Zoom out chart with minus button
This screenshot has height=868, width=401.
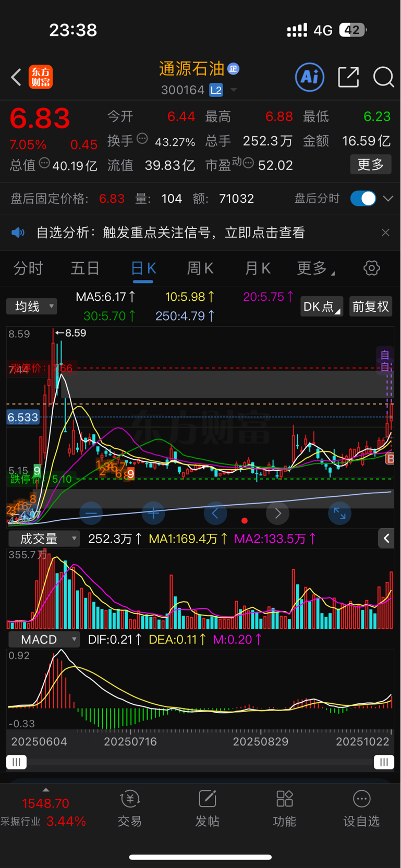tap(91, 514)
